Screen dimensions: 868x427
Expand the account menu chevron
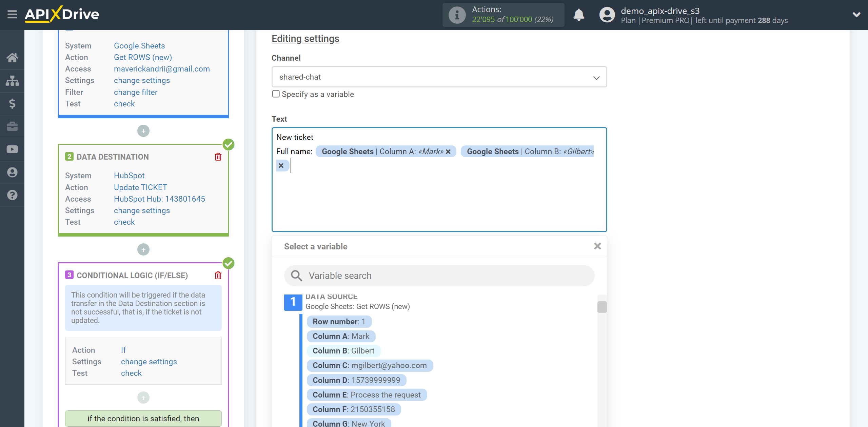click(856, 15)
